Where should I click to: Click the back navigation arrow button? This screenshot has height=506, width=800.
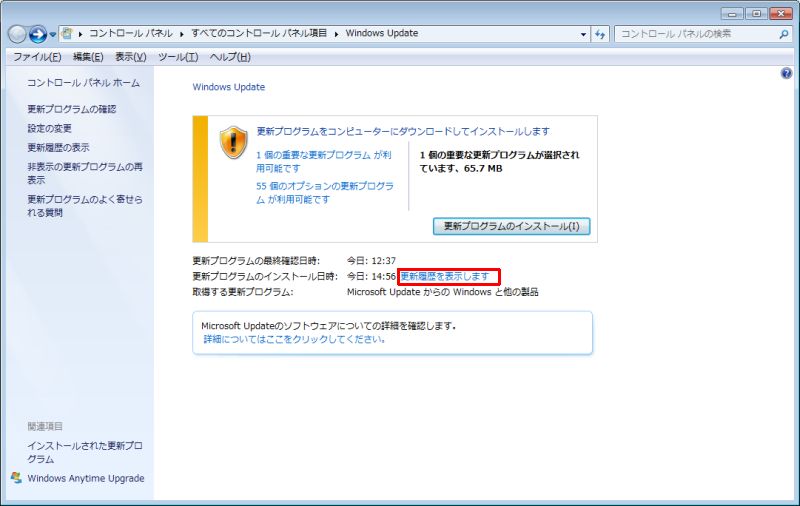coord(17,34)
